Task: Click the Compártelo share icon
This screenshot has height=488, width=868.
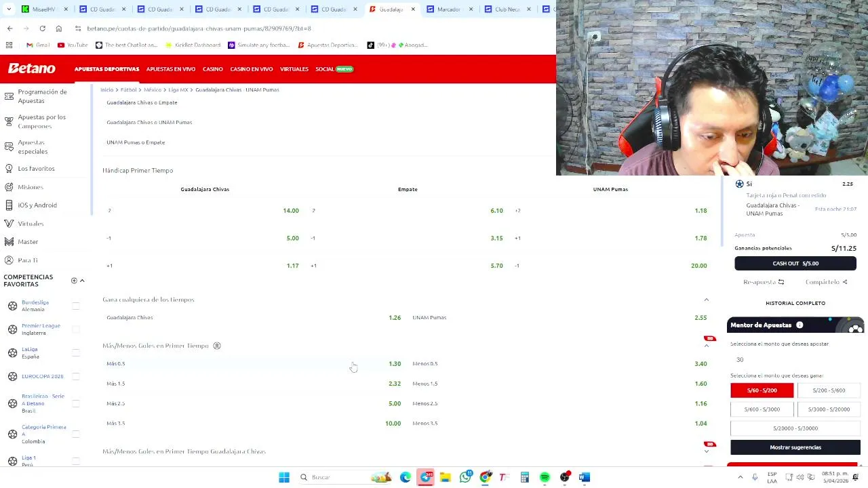Action: point(844,282)
